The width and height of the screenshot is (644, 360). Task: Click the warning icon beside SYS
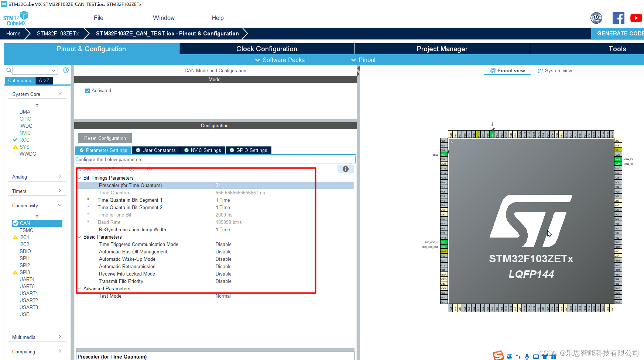click(x=15, y=147)
